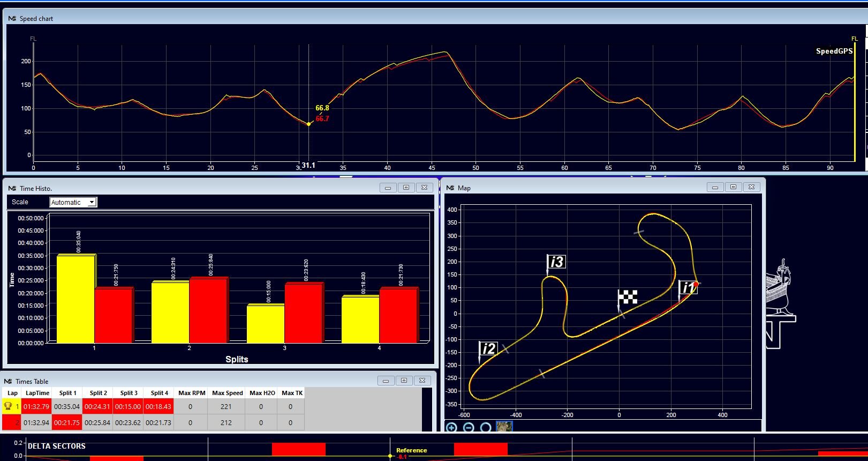
Task: Open the Scale dropdown set to Automatic
Action: (x=73, y=202)
